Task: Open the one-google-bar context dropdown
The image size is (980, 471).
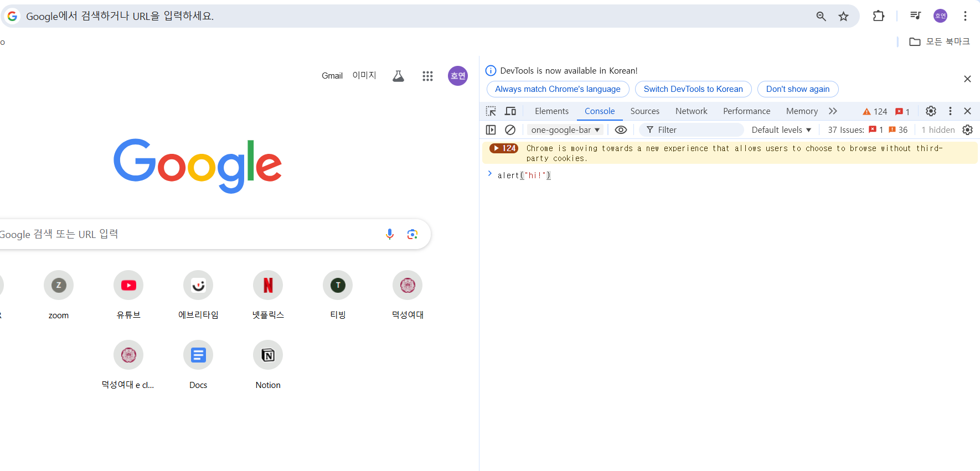Action: (x=565, y=130)
